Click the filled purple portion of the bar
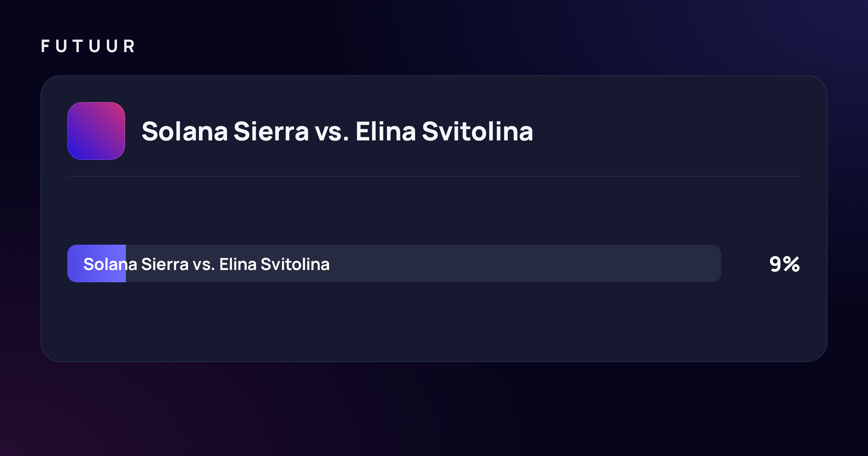The width and height of the screenshot is (868, 456). 97,263
